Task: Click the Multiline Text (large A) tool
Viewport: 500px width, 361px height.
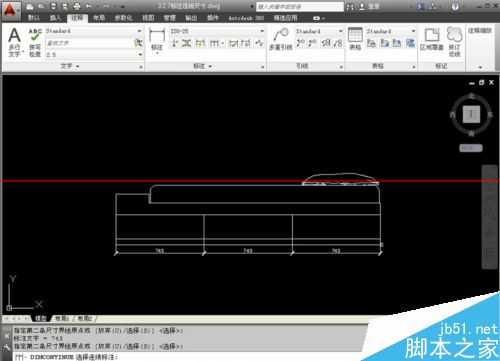Action: click(14, 42)
